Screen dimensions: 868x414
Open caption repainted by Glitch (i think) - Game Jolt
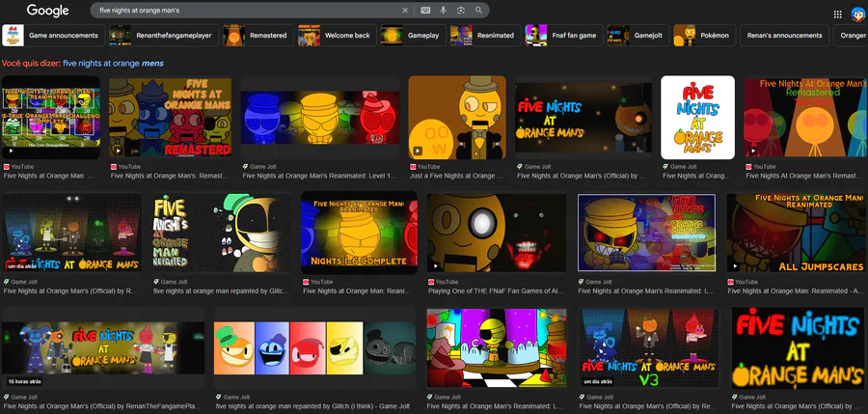312,406
